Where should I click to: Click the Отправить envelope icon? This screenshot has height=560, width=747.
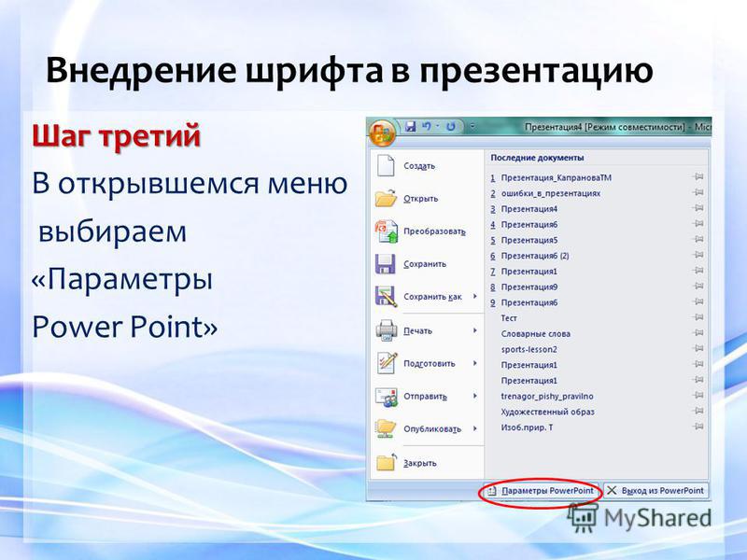(x=386, y=396)
